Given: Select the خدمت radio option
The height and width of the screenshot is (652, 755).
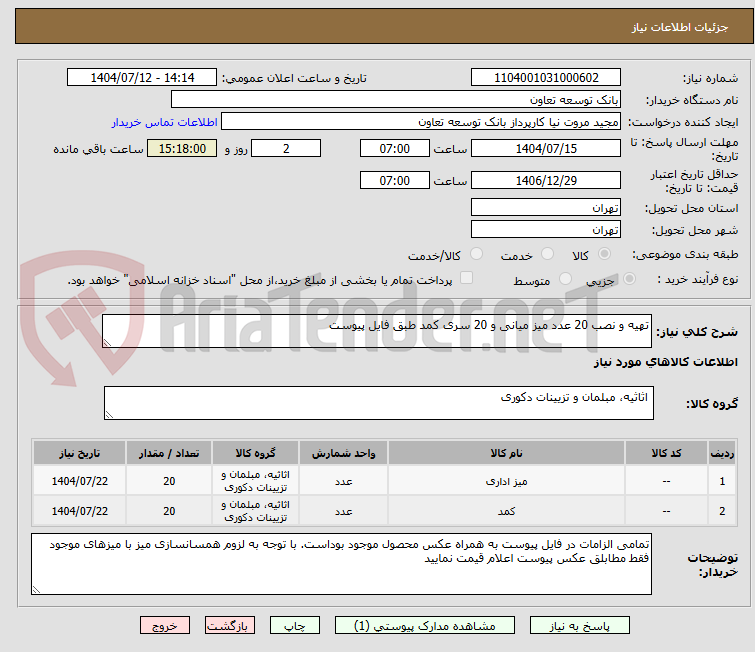Looking at the screenshot, I should (x=547, y=255).
